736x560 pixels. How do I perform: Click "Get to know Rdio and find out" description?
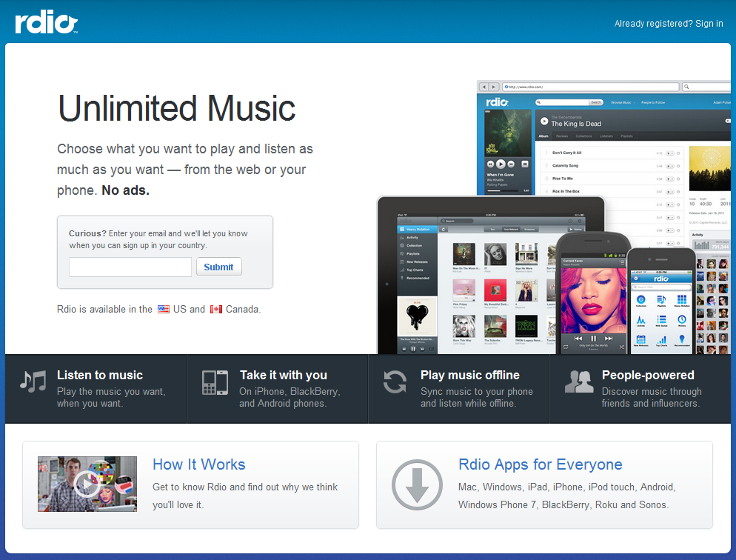pos(245,496)
